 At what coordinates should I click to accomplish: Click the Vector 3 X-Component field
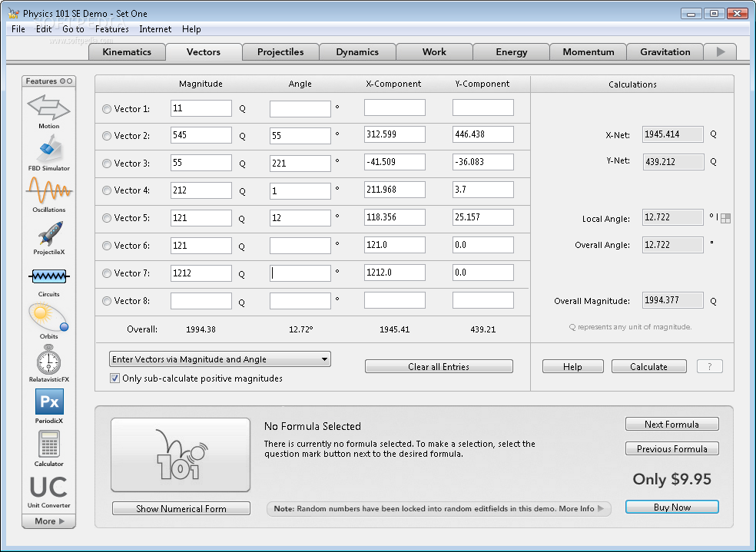click(395, 162)
